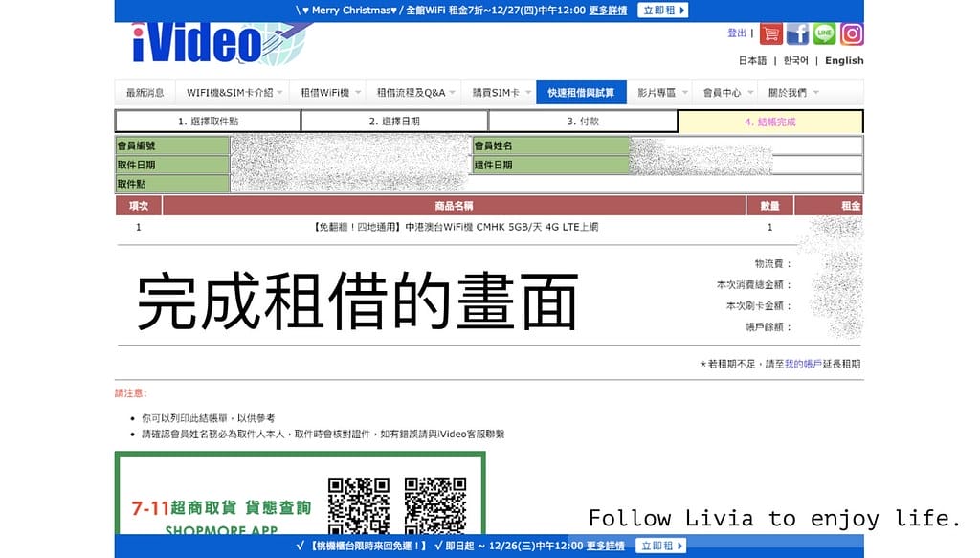Open the Facebook page icon
980x558 pixels.
tap(797, 33)
